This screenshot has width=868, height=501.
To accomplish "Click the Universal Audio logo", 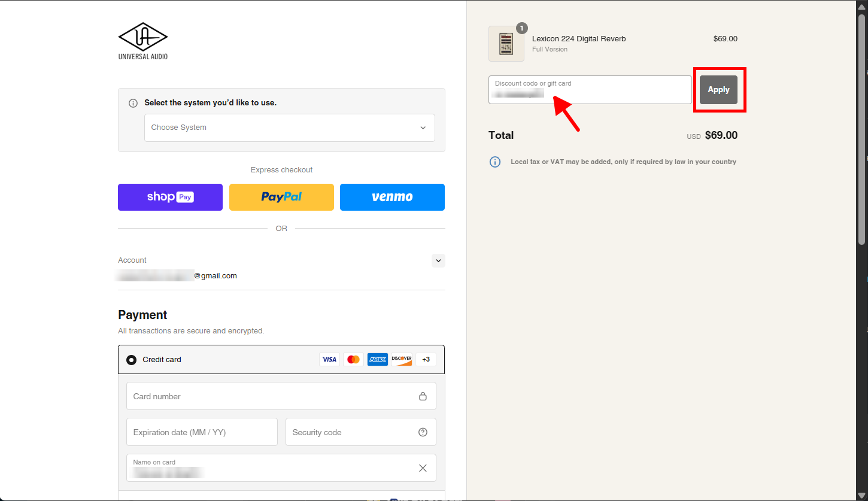I will [143, 41].
